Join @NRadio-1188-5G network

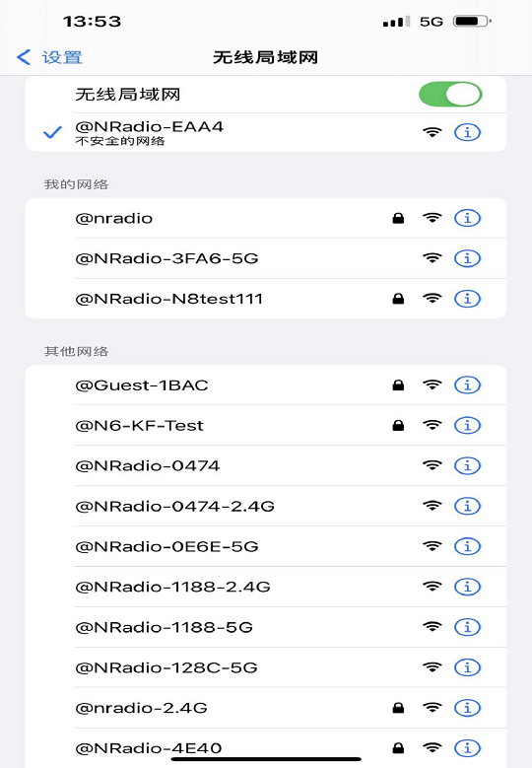tap(266, 627)
